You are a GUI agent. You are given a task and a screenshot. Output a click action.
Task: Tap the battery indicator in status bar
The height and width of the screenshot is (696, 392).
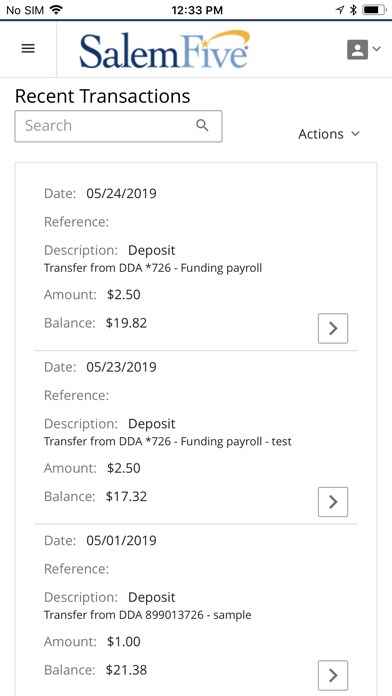(x=375, y=9)
